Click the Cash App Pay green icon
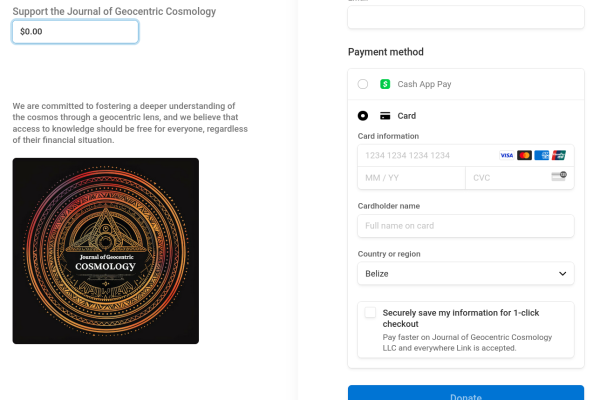The width and height of the screenshot is (600, 400). point(385,84)
